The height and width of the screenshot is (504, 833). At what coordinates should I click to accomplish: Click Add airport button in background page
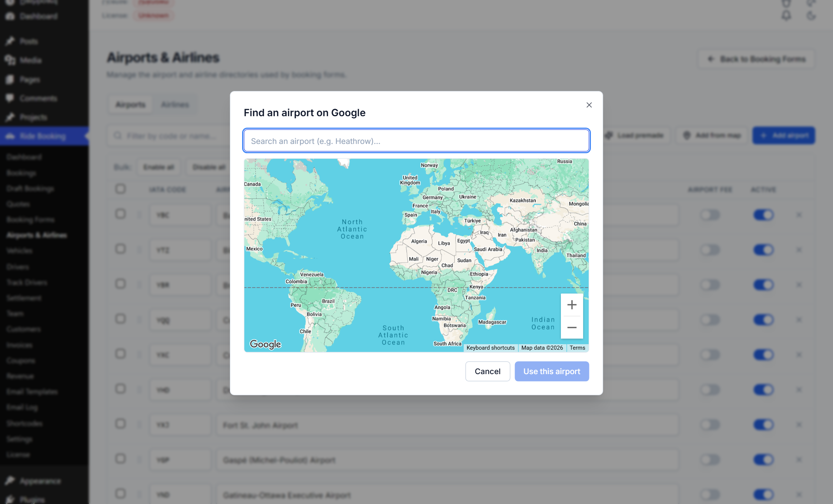784,135
